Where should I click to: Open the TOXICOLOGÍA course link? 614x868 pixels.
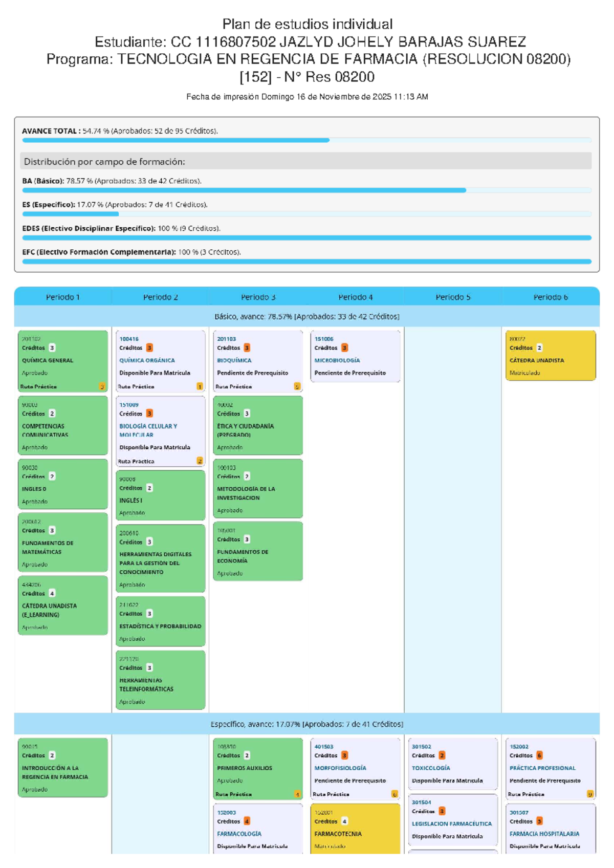tap(431, 768)
